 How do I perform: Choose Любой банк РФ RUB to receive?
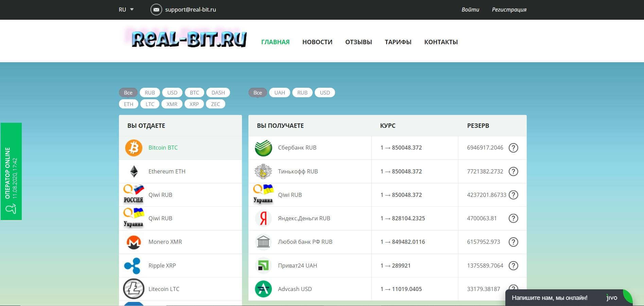[387, 242]
